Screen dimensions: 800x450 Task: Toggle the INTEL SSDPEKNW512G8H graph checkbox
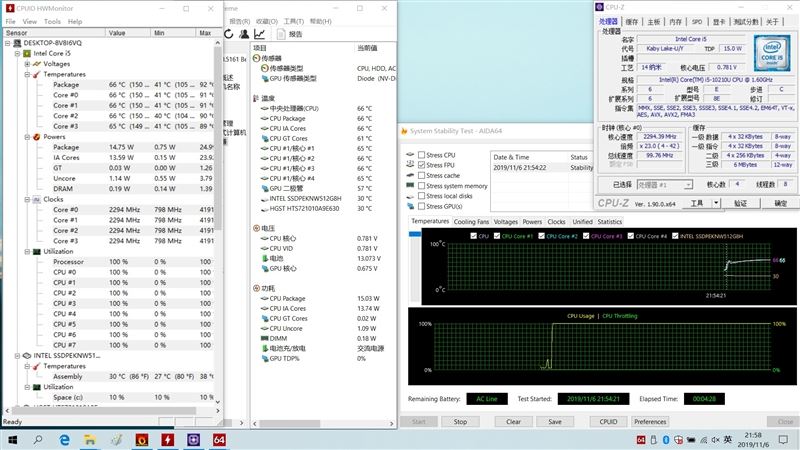676,236
